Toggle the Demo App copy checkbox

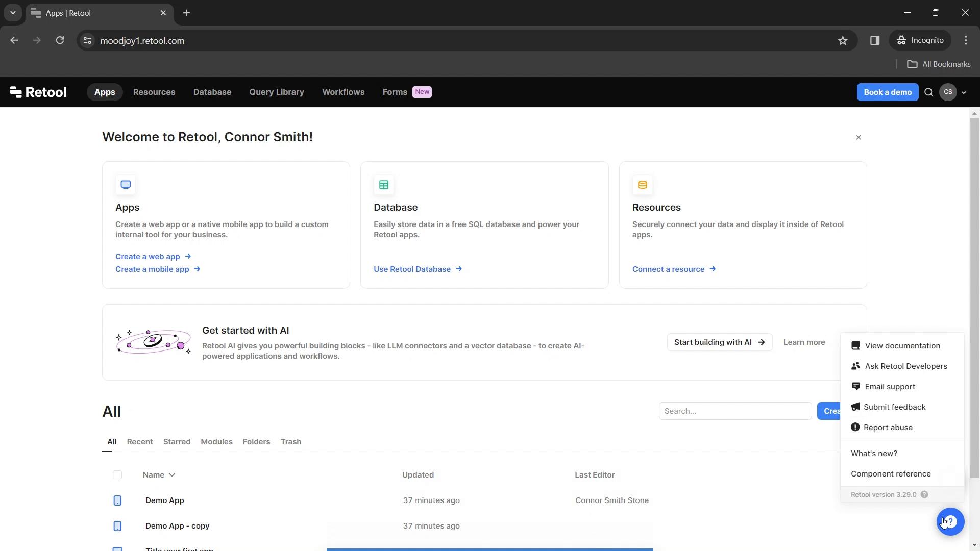pos(117,525)
